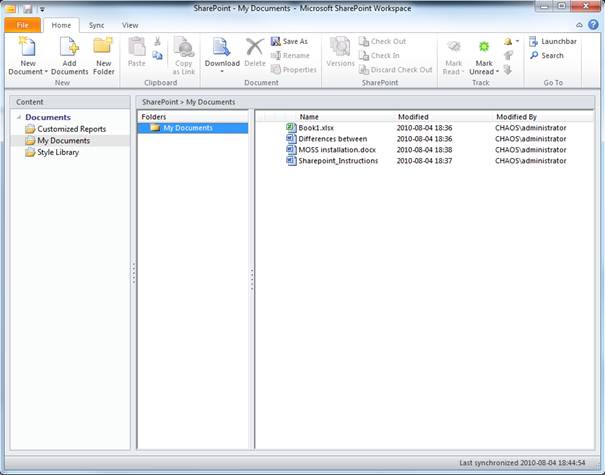The width and height of the screenshot is (605, 475).
Task: Click the Last synchronized status text
Action: (522, 462)
